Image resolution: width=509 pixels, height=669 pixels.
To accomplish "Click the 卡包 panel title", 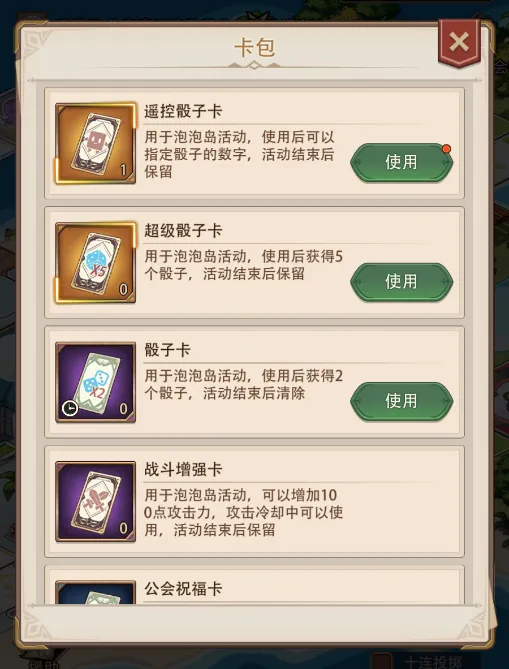I will pos(254,47).
